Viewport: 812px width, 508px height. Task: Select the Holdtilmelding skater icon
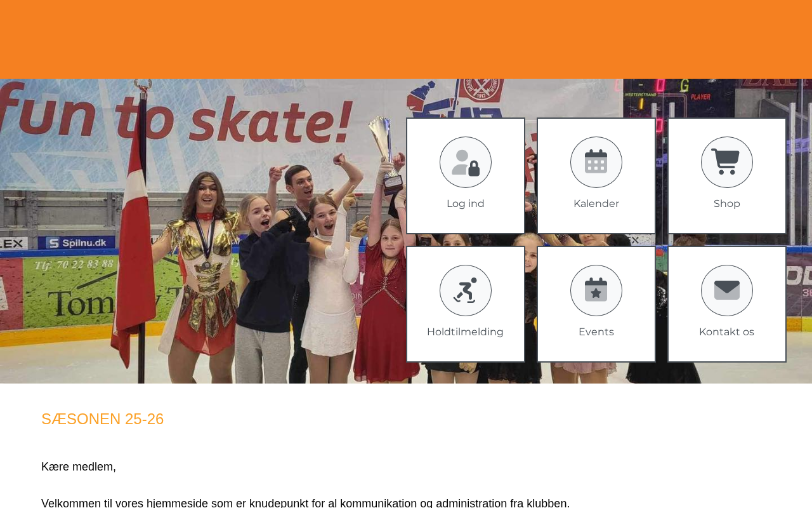click(x=466, y=291)
